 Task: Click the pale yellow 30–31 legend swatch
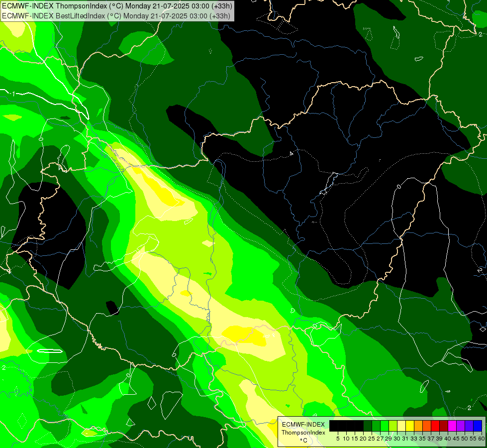(401, 426)
